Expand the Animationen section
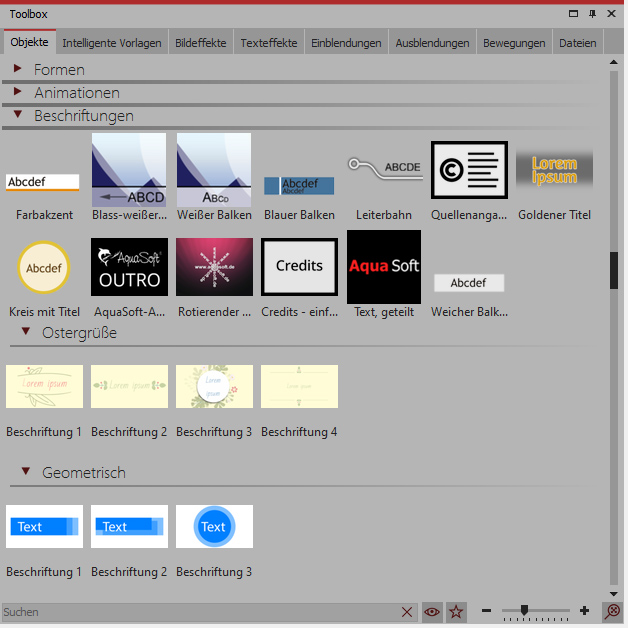This screenshot has height=628, width=628. [18, 92]
